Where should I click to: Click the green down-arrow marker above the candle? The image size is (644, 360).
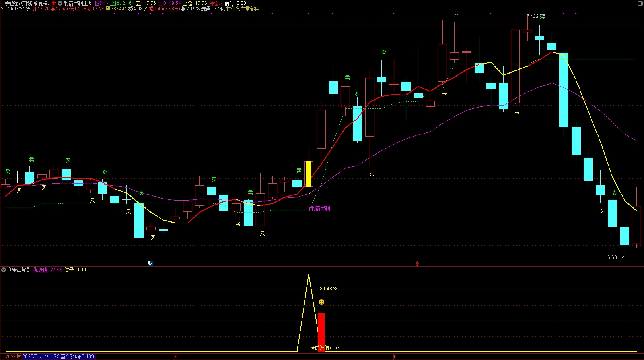pos(357,94)
